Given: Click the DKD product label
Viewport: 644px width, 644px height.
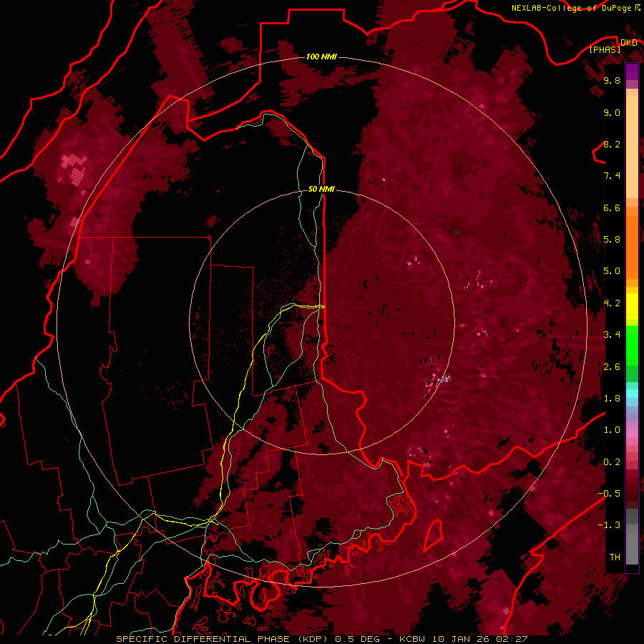Looking at the screenshot, I should pos(629,43).
